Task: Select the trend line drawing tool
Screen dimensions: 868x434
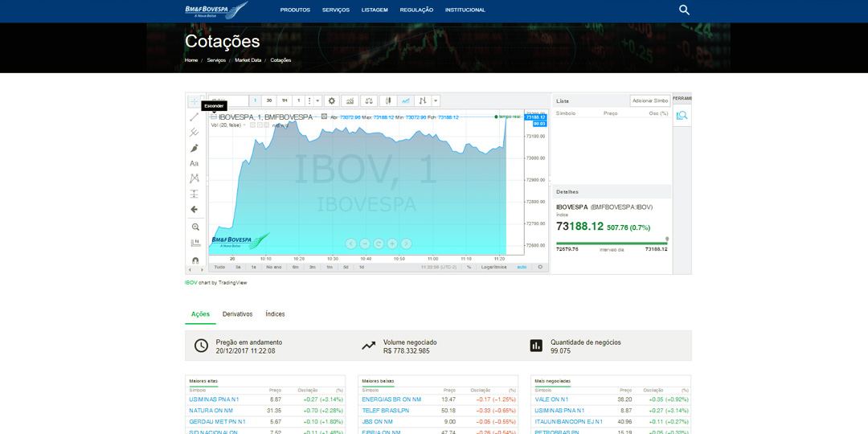Action: pos(194,117)
